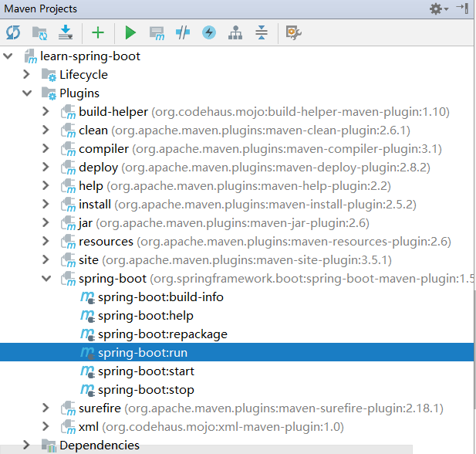Select build-helper plugin row text

coord(264,112)
